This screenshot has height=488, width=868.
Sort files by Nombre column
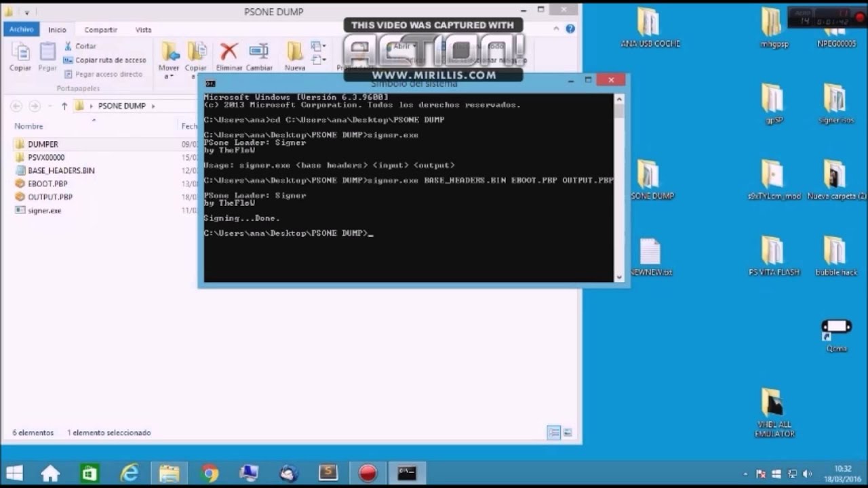[28, 126]
